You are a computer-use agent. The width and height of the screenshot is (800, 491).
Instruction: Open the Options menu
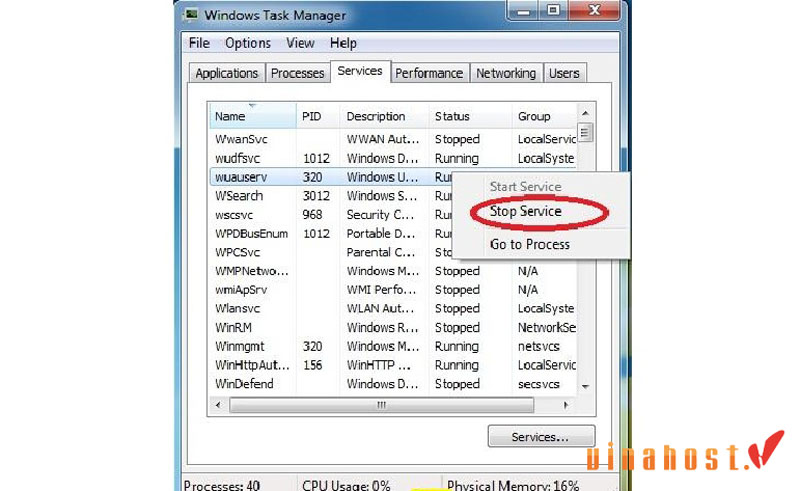point(248,43)
